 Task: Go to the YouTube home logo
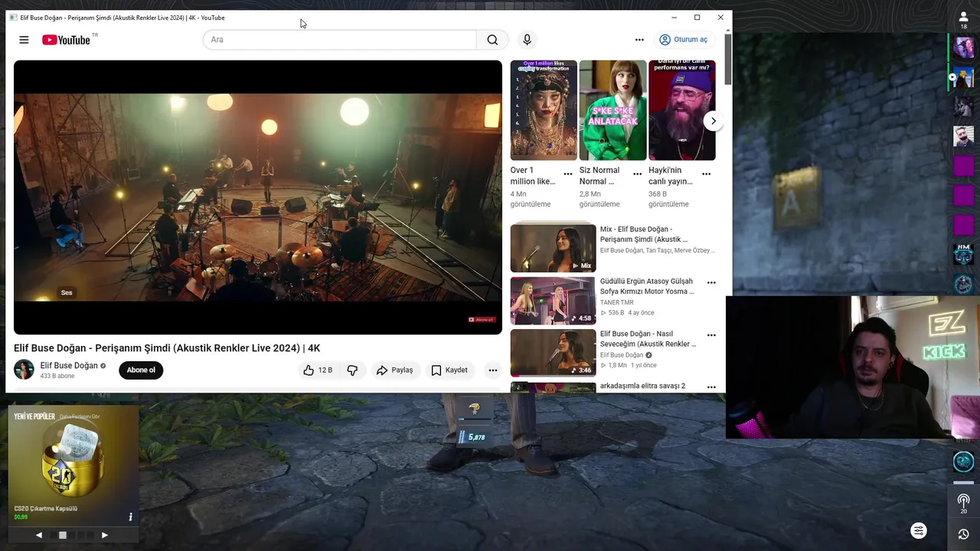click(x=67, y=40)
